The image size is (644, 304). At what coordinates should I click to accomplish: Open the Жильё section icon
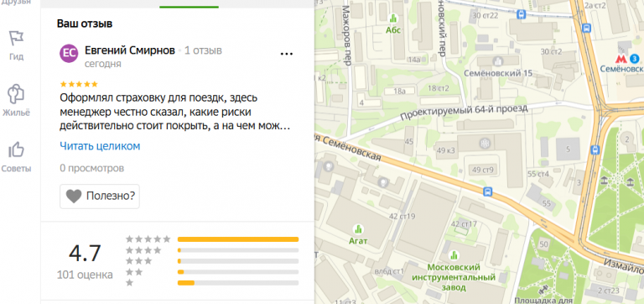click(x=16, y=94)
